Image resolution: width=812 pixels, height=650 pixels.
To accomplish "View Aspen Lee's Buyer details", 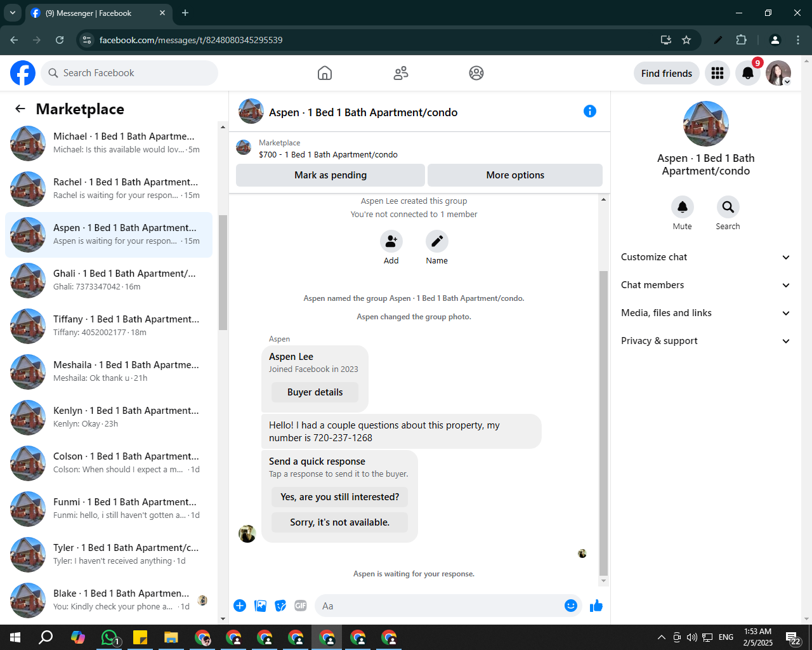I will pos(315,392).
